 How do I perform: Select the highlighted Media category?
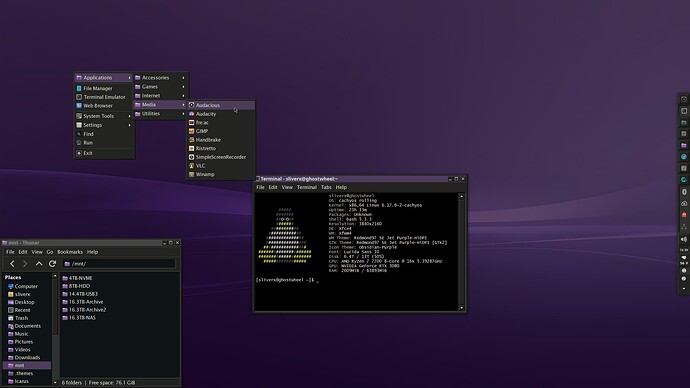coord(160,105)
